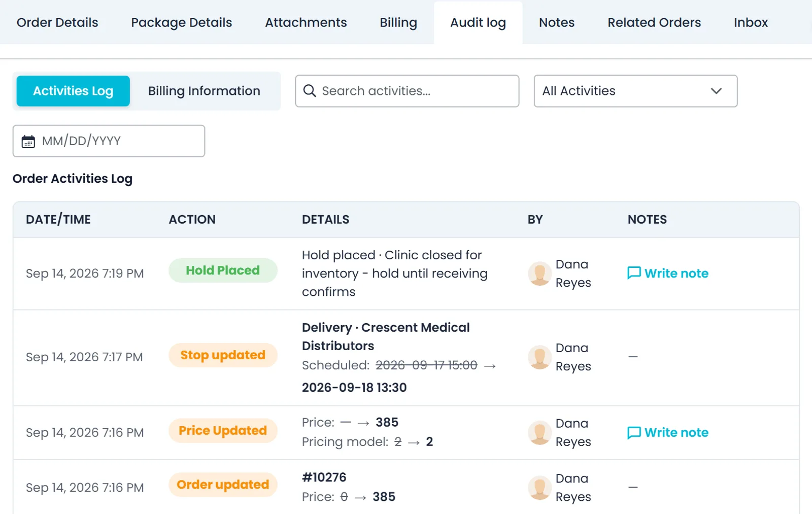Screen dimensions: 812x514
Task: Select timestamp Sep 14, 2026 7:17 PM
Action: click(x=84, y=357)
